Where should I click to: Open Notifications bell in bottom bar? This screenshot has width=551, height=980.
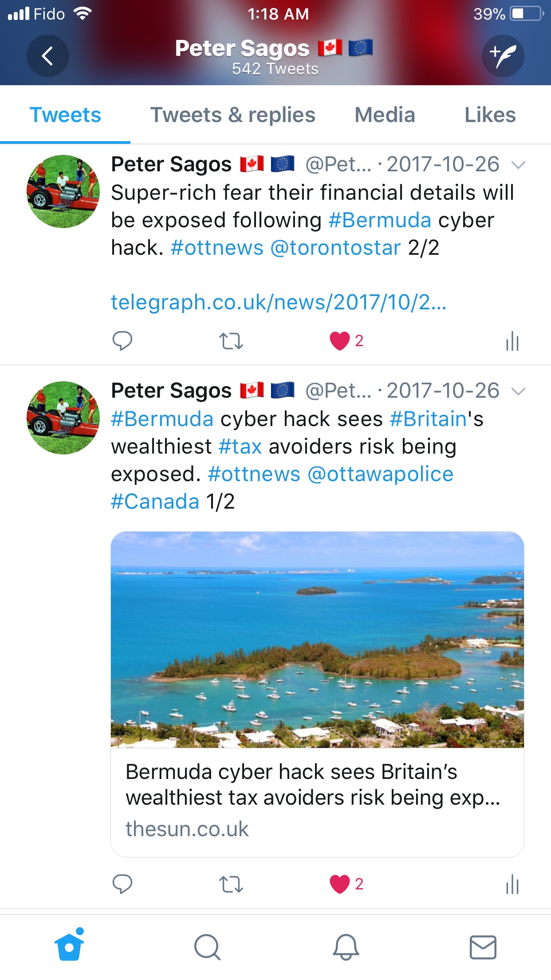pos(346,947)
